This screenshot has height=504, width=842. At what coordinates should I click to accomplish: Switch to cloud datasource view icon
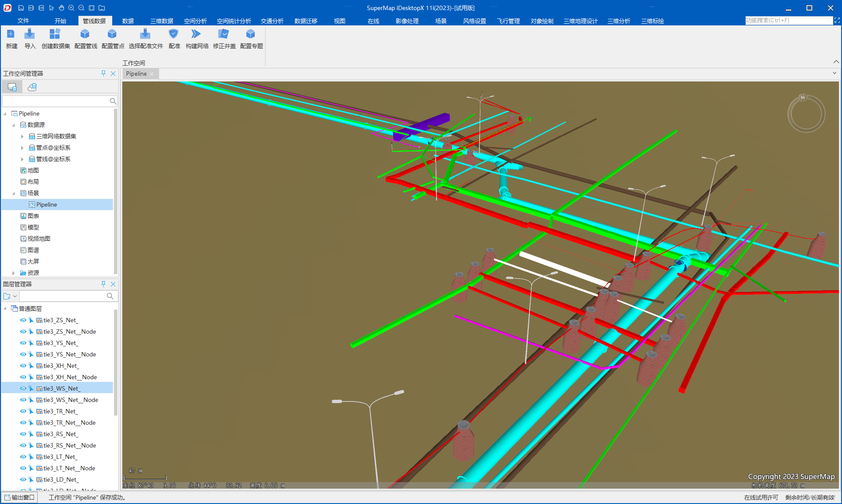(32, 87)
